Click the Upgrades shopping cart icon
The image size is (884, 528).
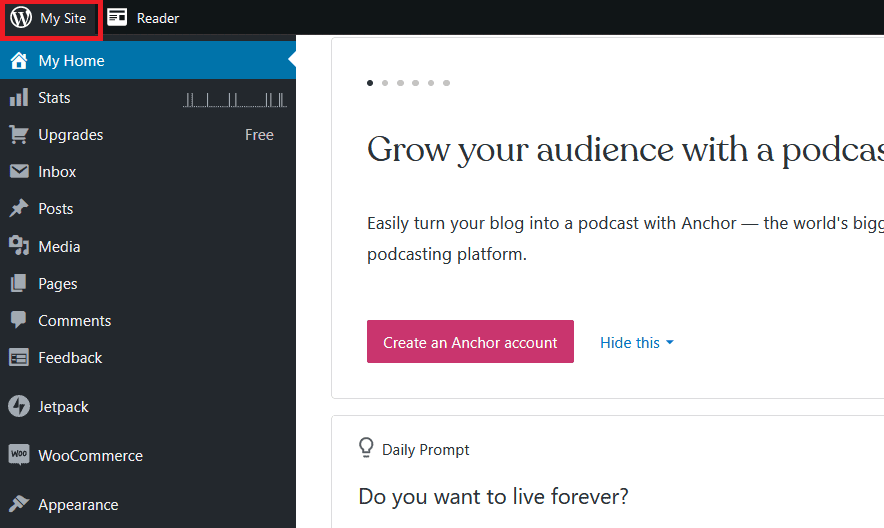tap(19, 135)
